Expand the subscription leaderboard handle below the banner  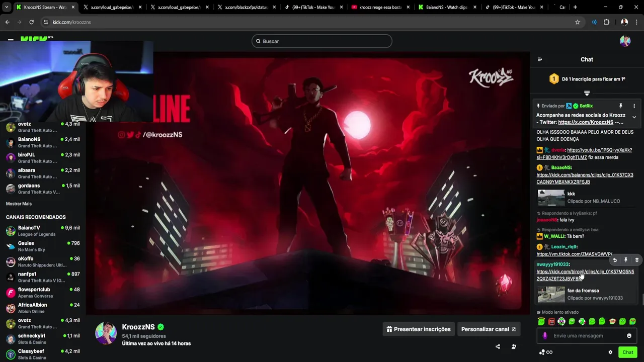click(x=587, y=93)
